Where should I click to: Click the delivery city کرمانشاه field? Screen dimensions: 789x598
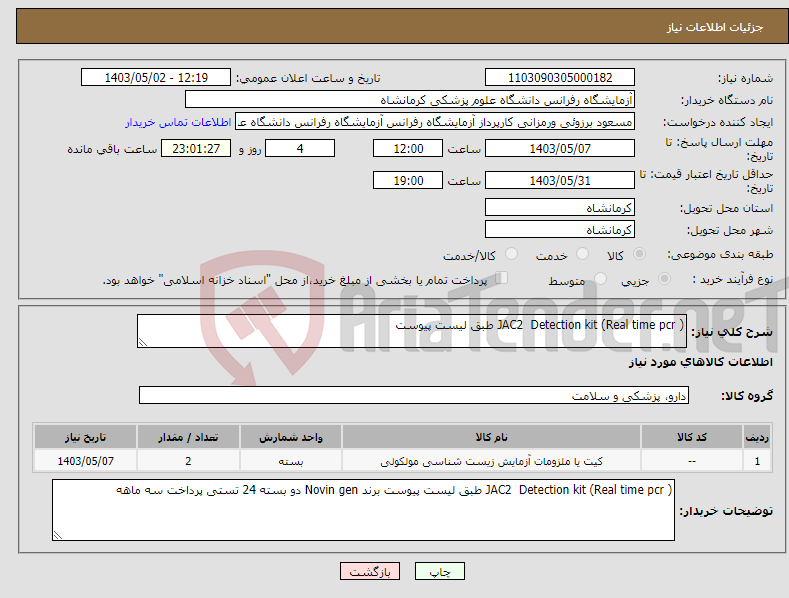click(560, 230)
